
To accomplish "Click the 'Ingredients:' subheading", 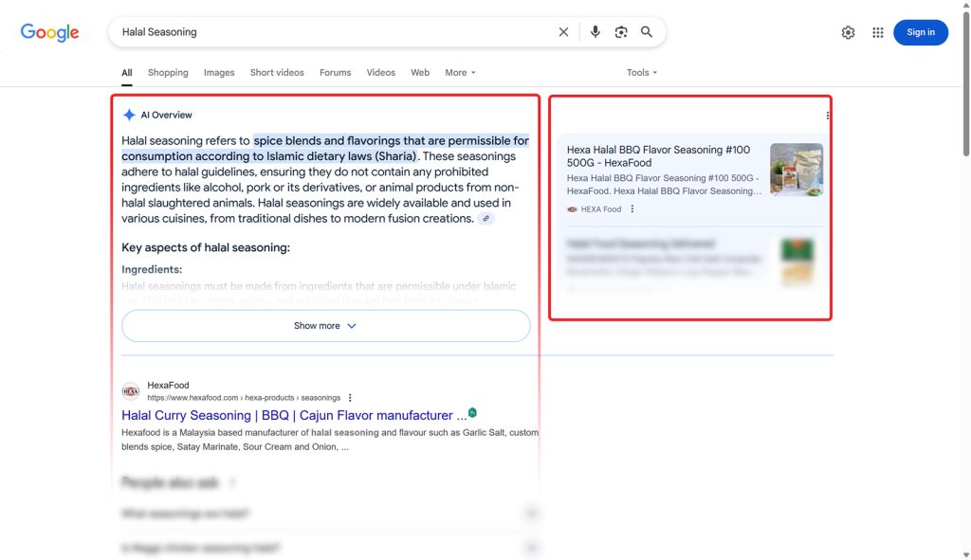I will pyautogui.click(x=152, y=270).
